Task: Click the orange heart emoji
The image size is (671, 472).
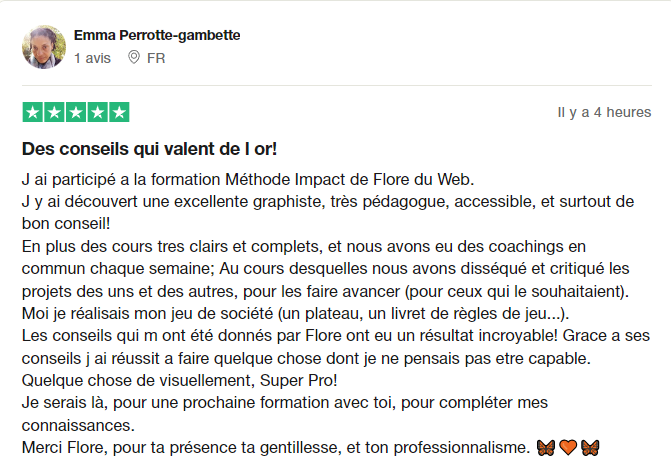Action: click(x=568, y=446)
